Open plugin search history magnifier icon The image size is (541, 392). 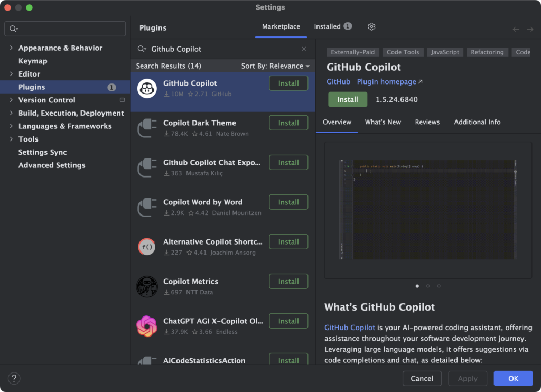click(x=142, y=49)
